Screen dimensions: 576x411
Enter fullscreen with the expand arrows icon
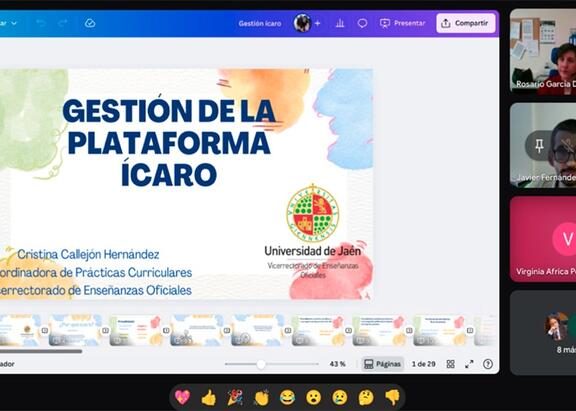click(469, 364)
